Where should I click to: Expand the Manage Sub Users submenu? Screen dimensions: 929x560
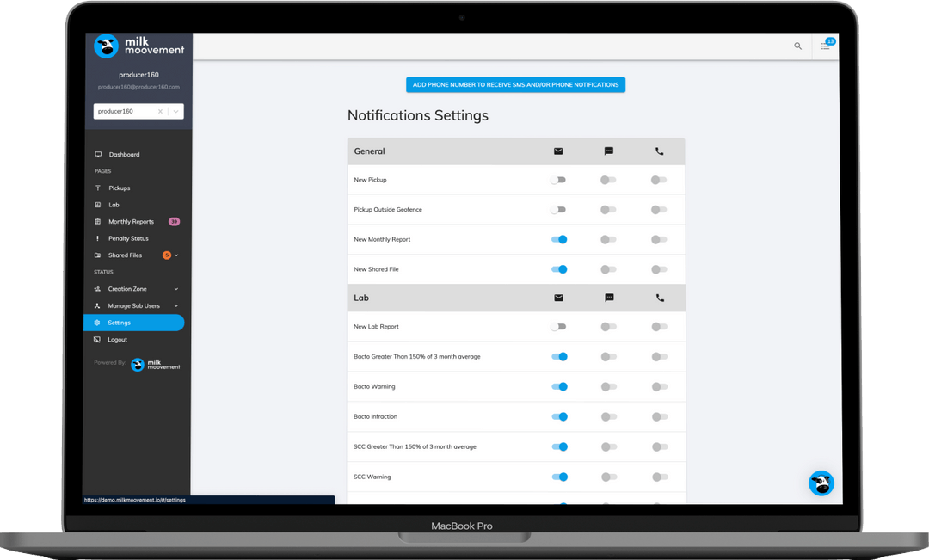click(176, 305)
